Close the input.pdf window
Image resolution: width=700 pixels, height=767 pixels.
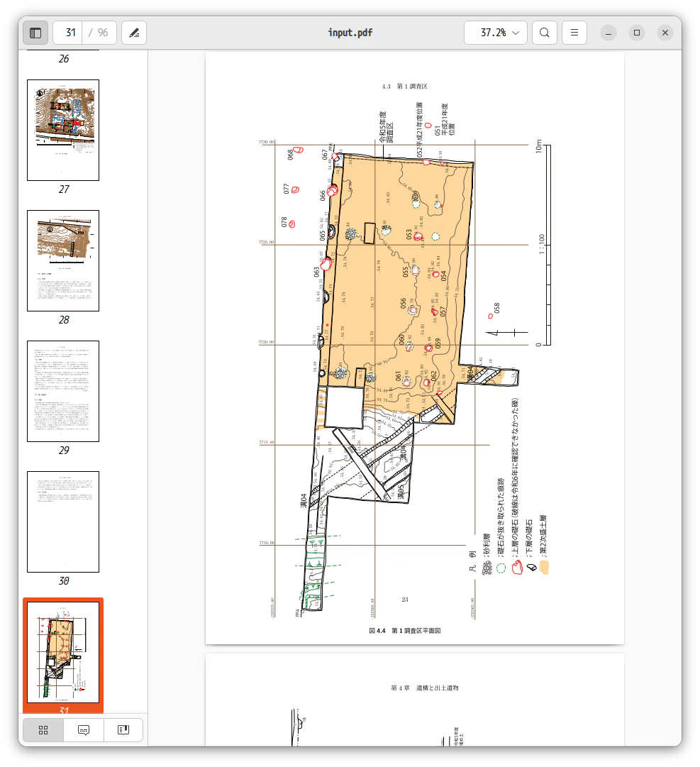point(665,33)
